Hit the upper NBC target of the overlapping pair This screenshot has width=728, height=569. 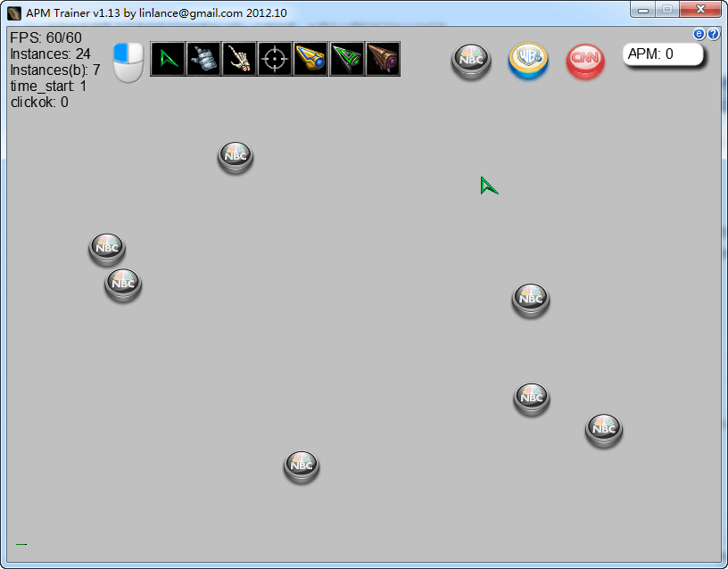coord(107,249)
